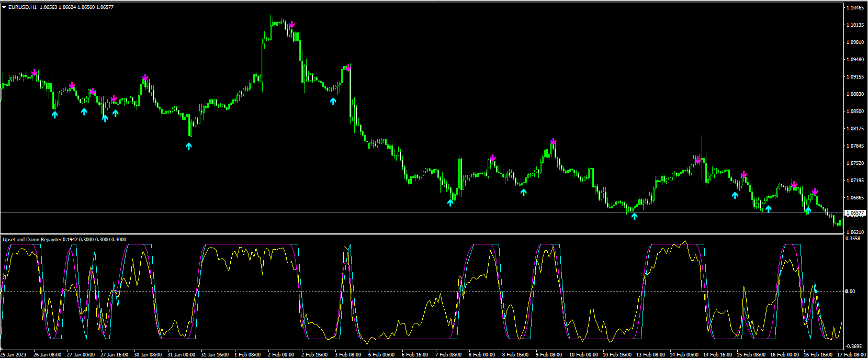Click the 1.08830 price level label
Image resolution: width=868 pixels, height=358 pixels.
[855, 94]
